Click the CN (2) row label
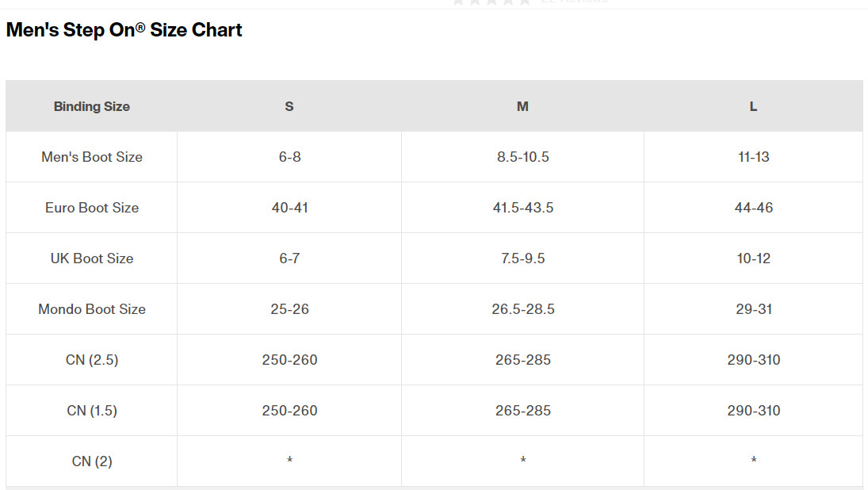This screenshot has height=490, width=868. (x=92, y=461)
